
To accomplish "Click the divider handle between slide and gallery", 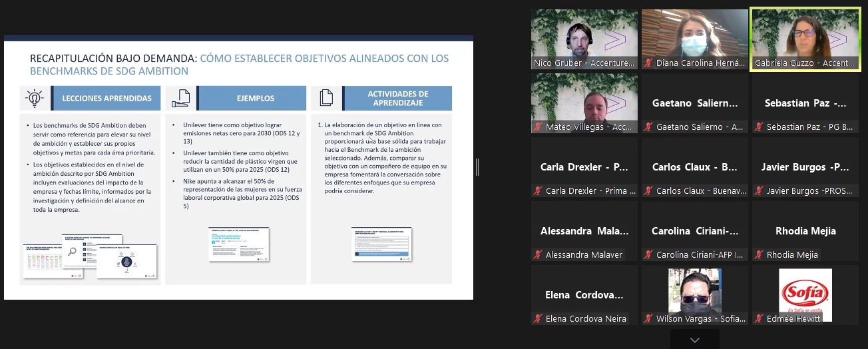I will click(477, 167).
